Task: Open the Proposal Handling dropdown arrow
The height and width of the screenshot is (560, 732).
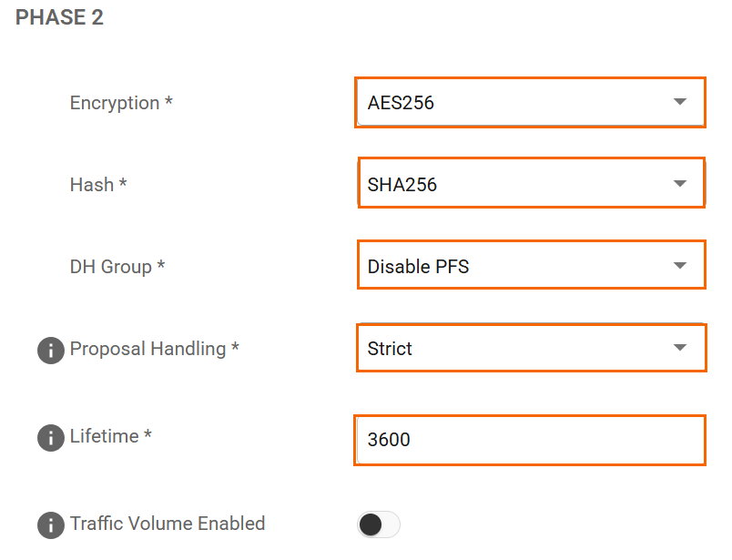Action: click(679, 348)
